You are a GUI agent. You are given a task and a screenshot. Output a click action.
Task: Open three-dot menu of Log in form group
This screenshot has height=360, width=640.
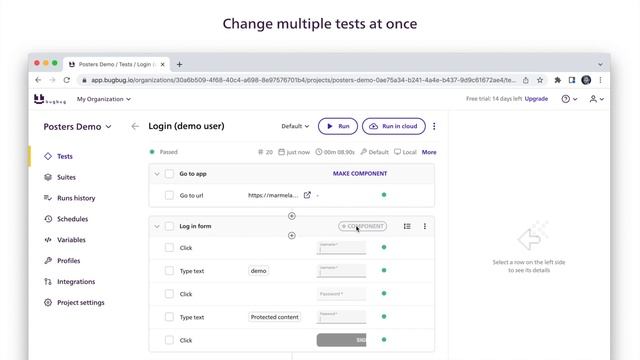pyautogui.click(x=424, y=226)
